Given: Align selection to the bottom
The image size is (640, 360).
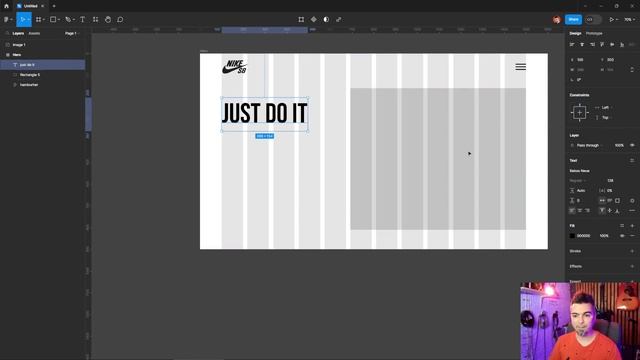Looking at the screenshot, I should pos(622,44).
